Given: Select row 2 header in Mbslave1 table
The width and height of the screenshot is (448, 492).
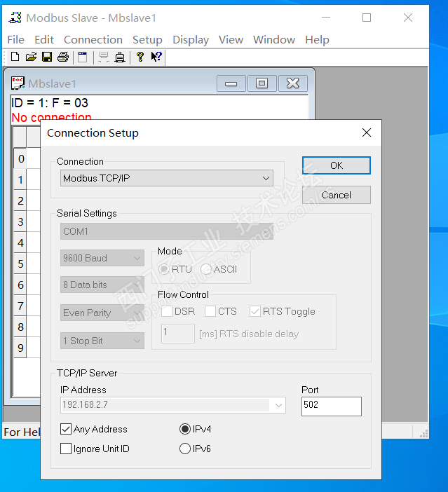Looking at the screenshot, I should (x=20, y=200).
